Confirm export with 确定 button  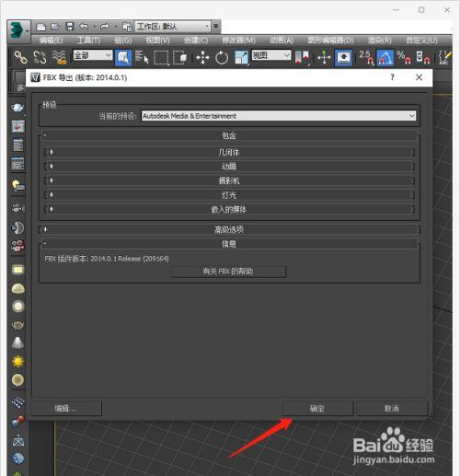coord(317,409)
